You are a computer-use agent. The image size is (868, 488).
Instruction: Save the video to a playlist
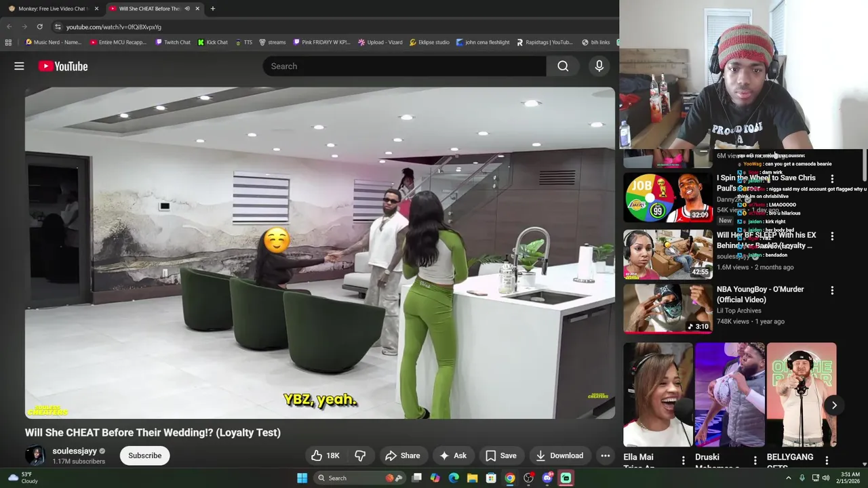500,455
